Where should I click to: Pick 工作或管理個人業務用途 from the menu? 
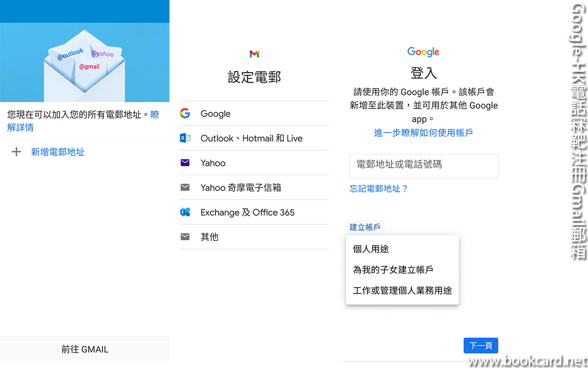tap(402, 291)
